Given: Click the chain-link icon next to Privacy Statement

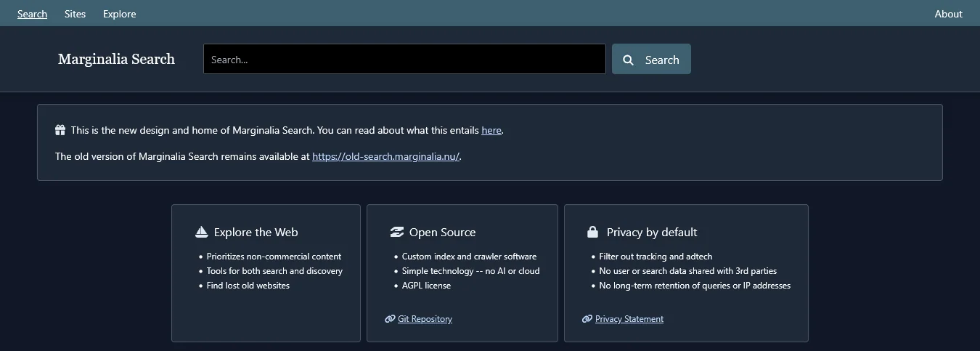Looking at the screenshot, I should [x=587, y=319].
